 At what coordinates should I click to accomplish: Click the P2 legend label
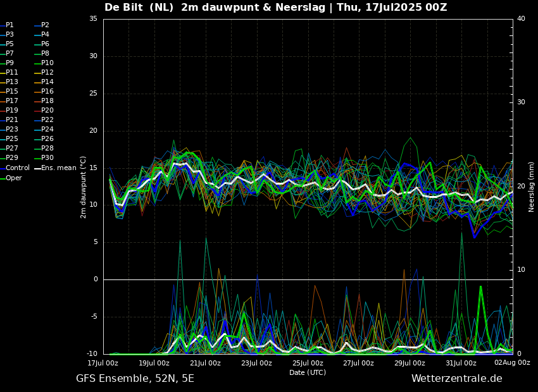(x=46, y=25)
